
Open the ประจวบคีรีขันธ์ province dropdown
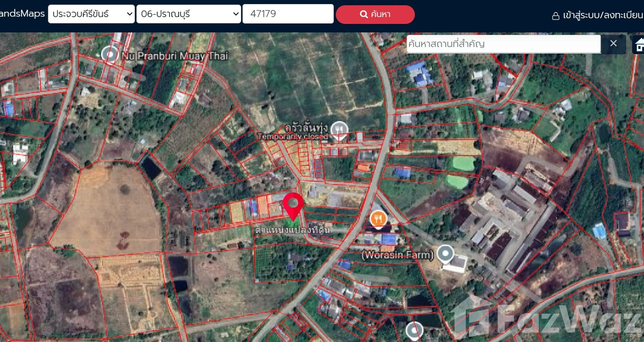91,14
